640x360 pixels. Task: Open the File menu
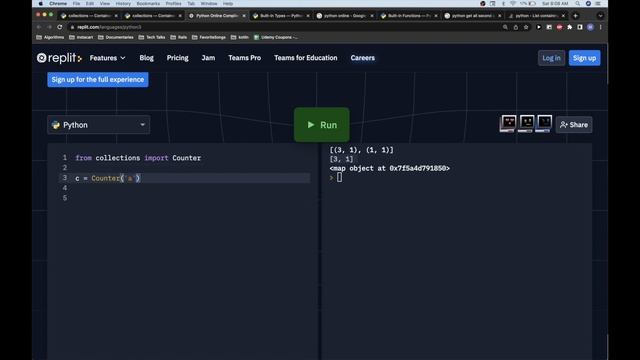76,4
